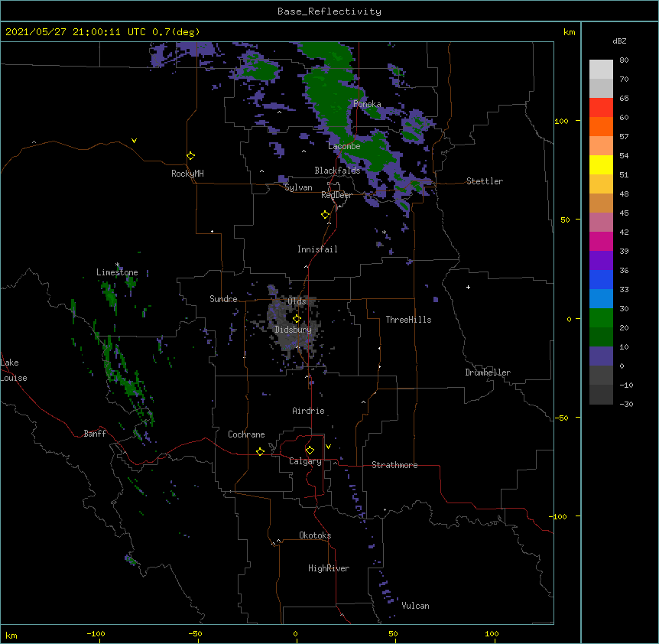659x644 pixels.
Task: Click the RedDeer city label
Action: pyautogui.click(x=336, y=195)
